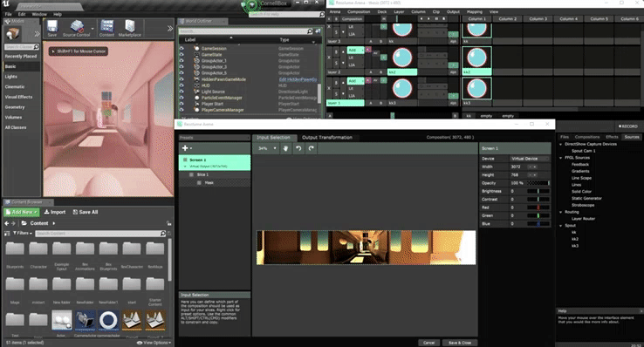Image resolution: width=644 pixels, height=347 pixels.
Task: Expand the Unreal toolbar overflow chevron
Action: click(x=169, y=28)
